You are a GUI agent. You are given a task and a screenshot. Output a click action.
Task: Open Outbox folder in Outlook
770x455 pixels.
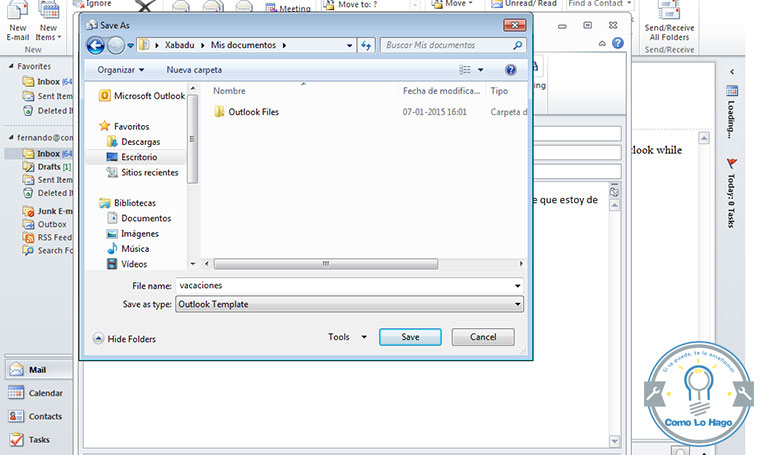tap(45, 224)
